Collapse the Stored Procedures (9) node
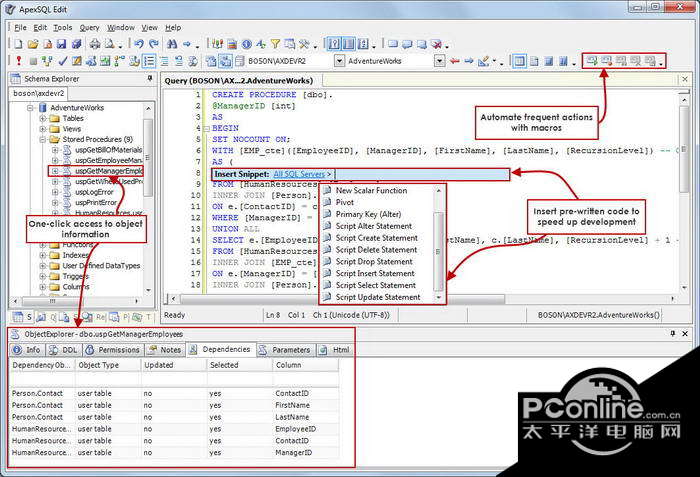This screenshot has width=700, height=477. 43,140
